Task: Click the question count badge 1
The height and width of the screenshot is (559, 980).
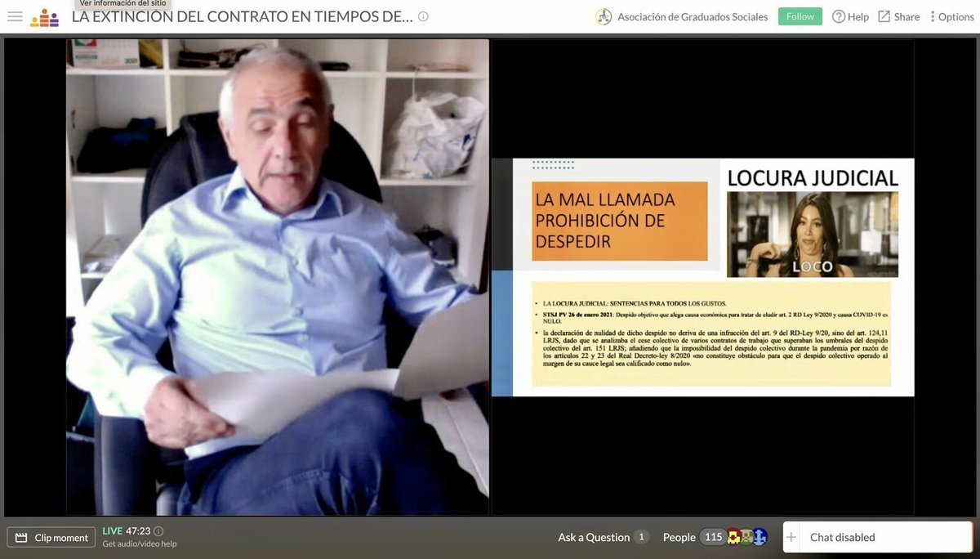Action: click(x=642, y=537)
